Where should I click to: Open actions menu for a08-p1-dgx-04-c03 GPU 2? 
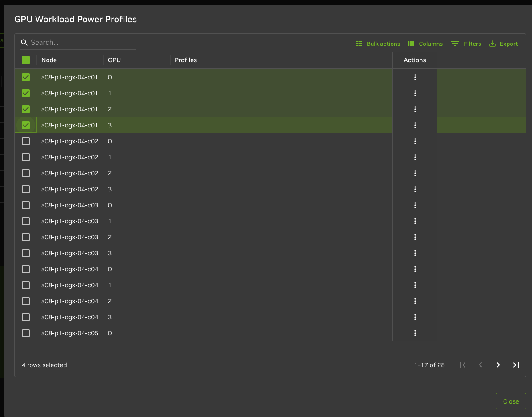415,237
